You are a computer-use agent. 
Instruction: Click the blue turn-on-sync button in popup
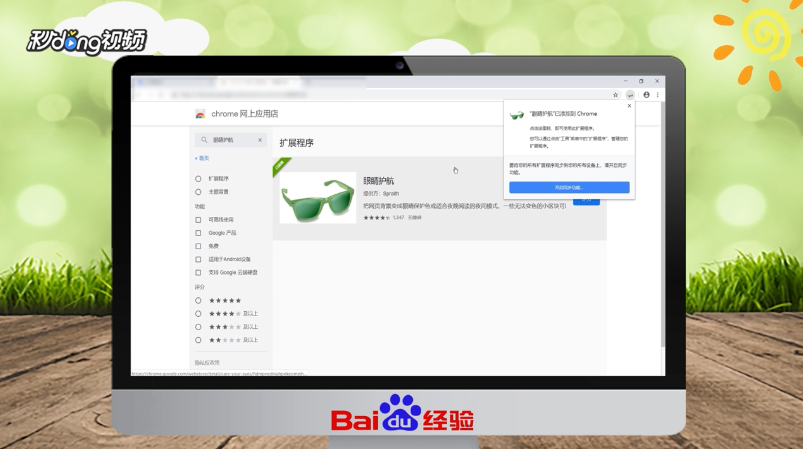click(x=569, y=187)
